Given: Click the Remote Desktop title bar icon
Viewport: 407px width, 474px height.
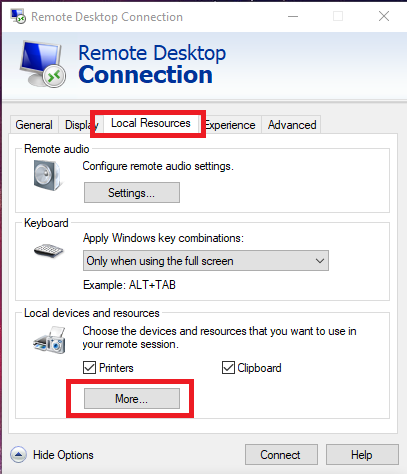Looking at the screenshot, I should [x=18, y=16].
